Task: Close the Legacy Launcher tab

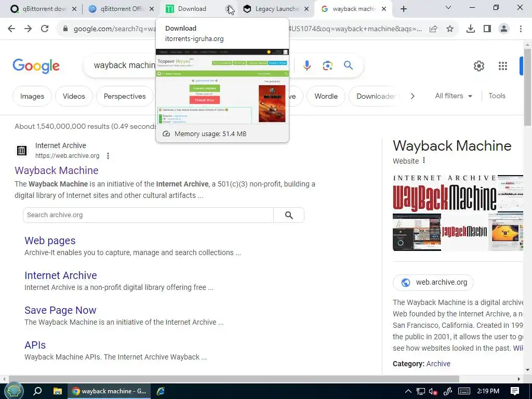Action: (307, 9)
